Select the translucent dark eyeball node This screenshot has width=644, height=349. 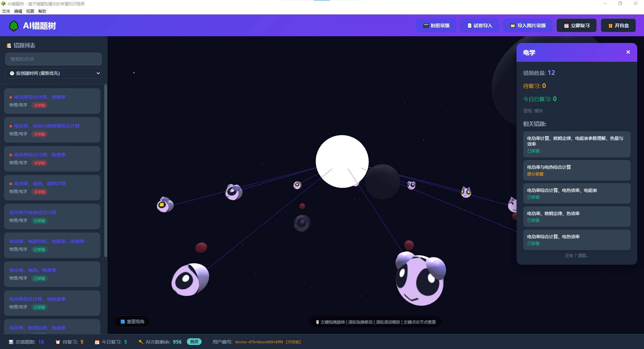click(x=302, y=223)
